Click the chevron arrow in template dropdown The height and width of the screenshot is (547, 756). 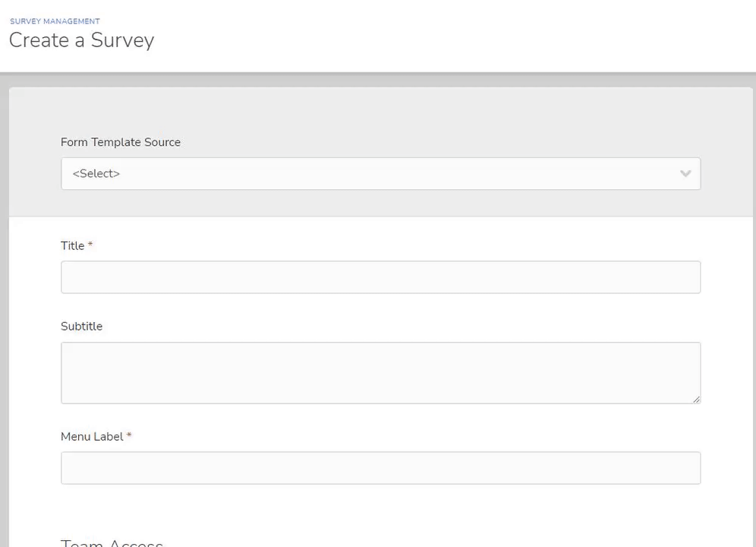coord(685,173)
